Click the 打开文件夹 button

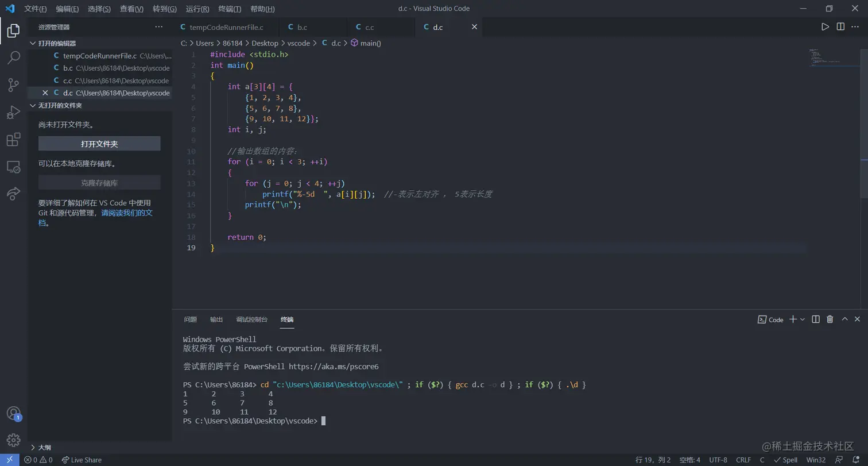pyautogui.click(x=99, y=144)
